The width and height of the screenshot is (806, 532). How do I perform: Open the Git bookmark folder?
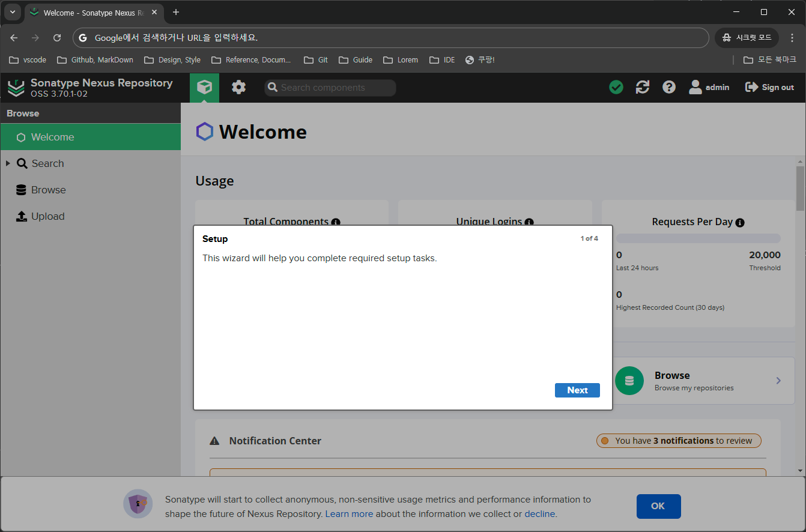tap(316, 60)
